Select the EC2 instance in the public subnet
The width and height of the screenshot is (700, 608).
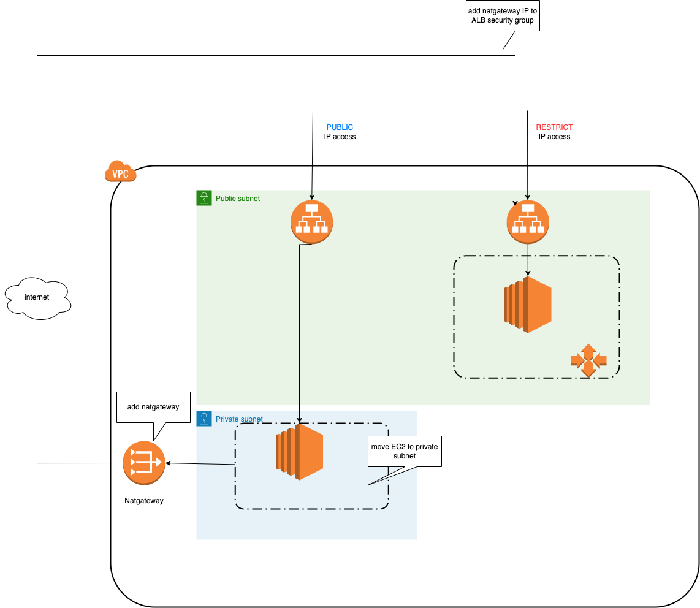pyautogui.click(x=528, y=304)
